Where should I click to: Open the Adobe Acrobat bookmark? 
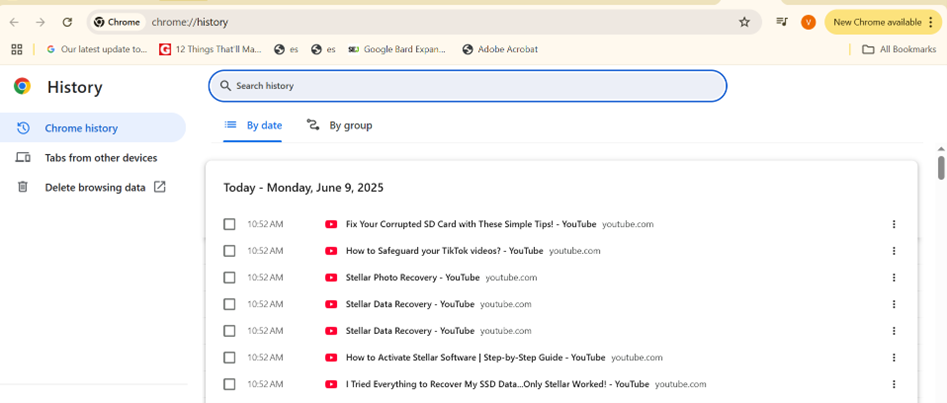tap(499, 50)
